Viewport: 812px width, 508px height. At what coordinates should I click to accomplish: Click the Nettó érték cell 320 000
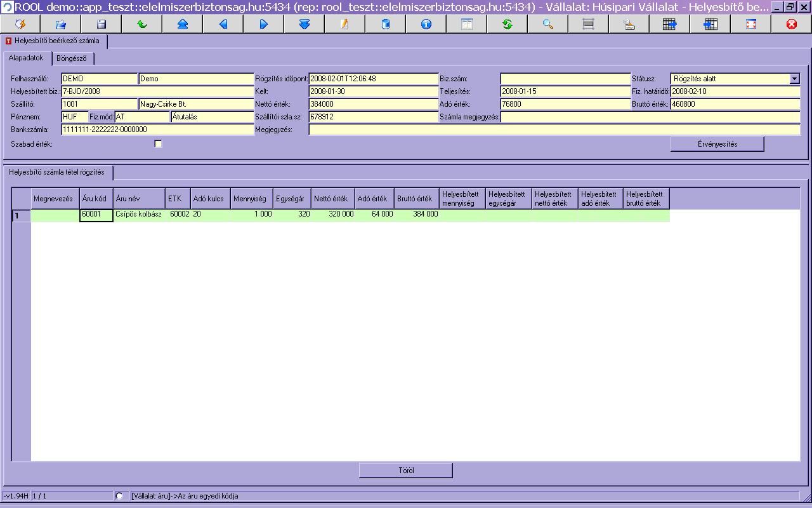tap(333, 215)
